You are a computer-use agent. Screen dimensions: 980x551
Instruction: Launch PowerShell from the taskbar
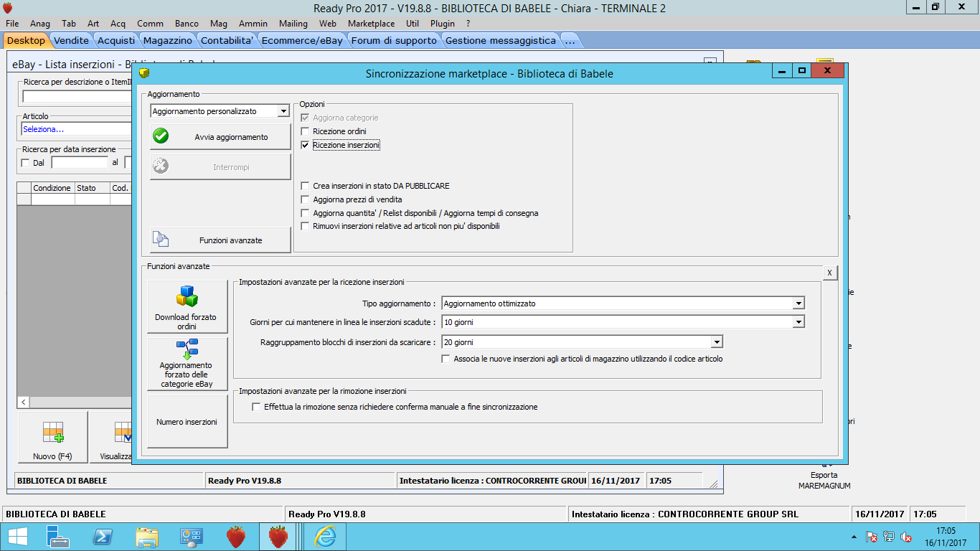pos(103,537)
